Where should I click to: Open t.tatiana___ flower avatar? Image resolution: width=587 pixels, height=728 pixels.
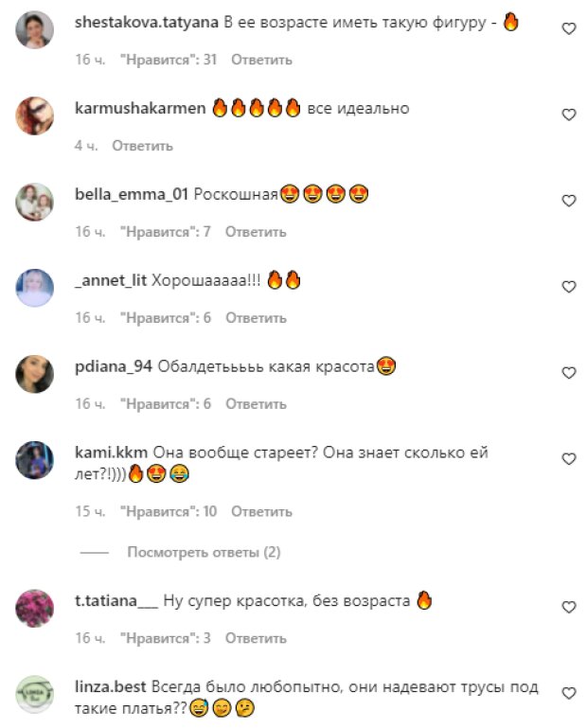coord(35,608)
